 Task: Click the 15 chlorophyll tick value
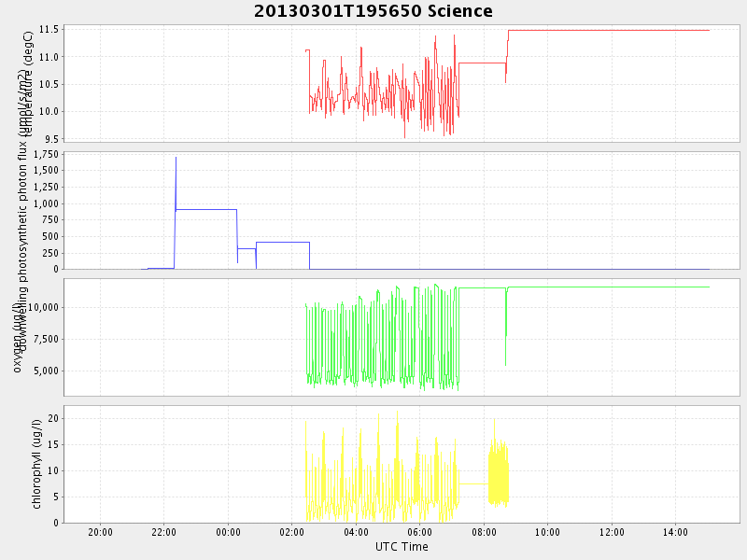click(x=53, y=445)
